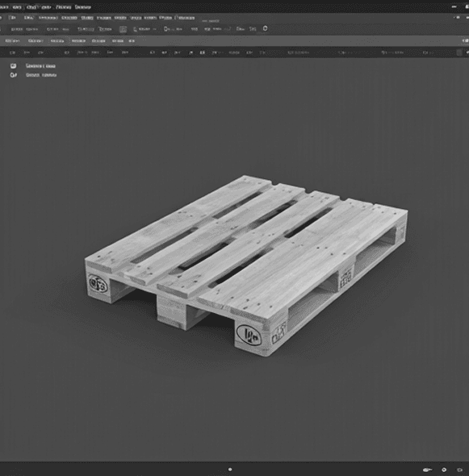Click the ring-shaped icon in the bottom status bar
This screenshot has width=469, height=476.
pyautogui.click(x=444, y=470)
